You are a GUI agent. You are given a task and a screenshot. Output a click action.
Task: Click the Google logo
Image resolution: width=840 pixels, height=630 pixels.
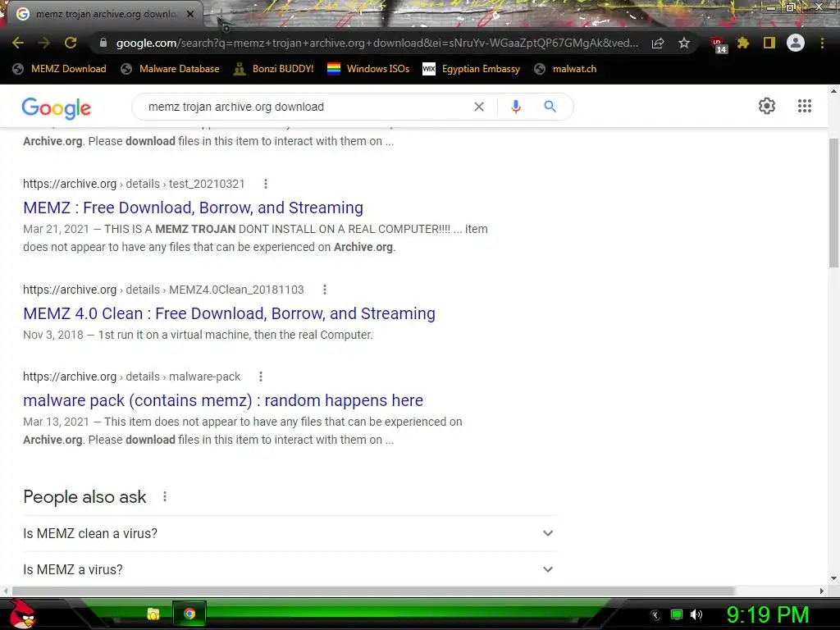tap(57, 108)
